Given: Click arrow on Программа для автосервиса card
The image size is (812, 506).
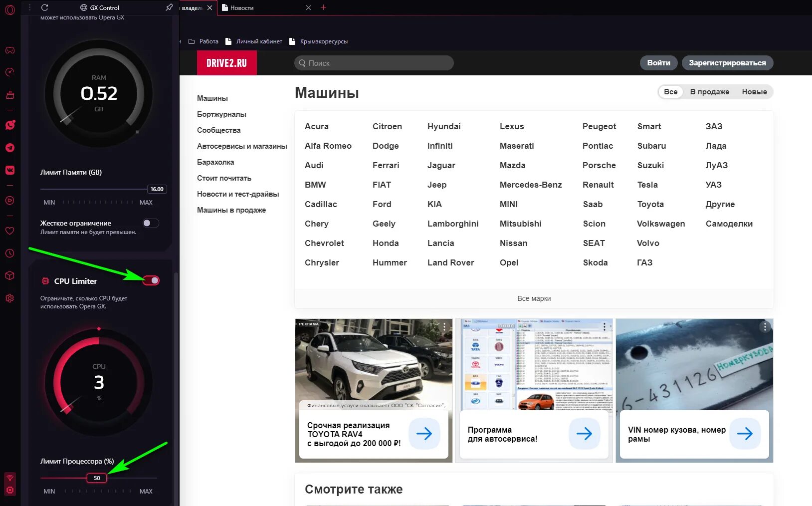Looking at the screenshot, I should [585, 434].
